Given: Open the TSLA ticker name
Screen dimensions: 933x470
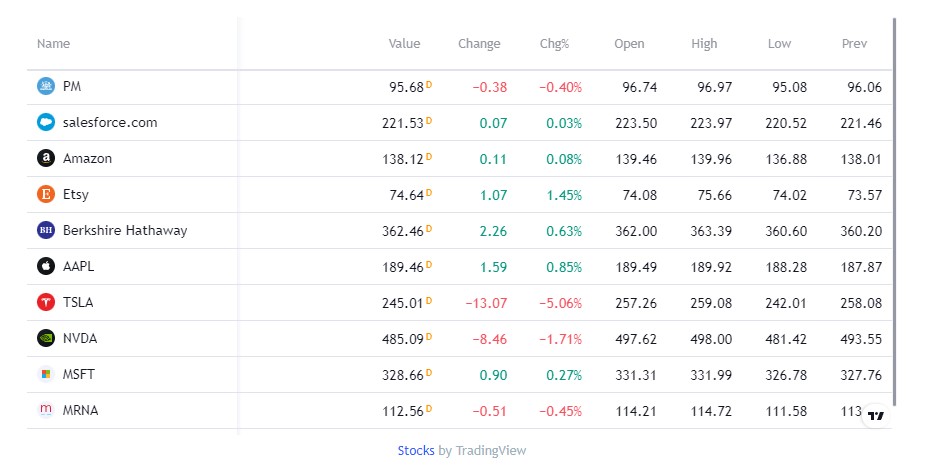Looking at the screenshot, I should coord(78,302).
